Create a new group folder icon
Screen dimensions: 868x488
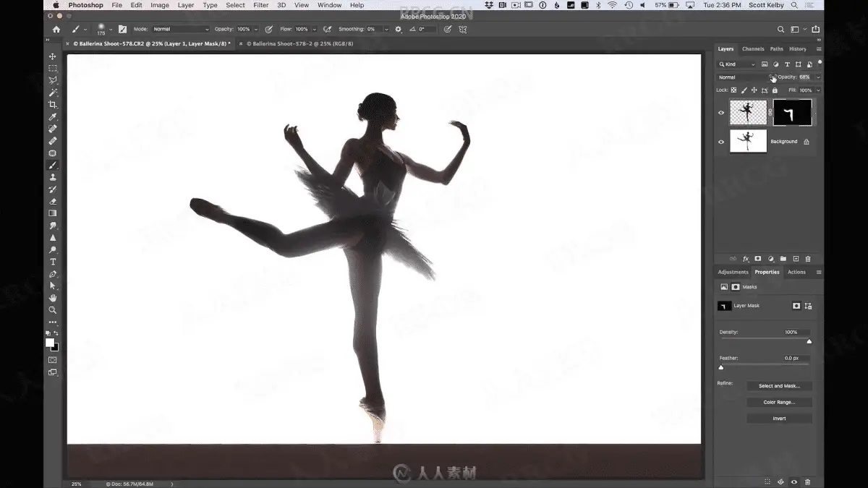(x=783, y=259)
